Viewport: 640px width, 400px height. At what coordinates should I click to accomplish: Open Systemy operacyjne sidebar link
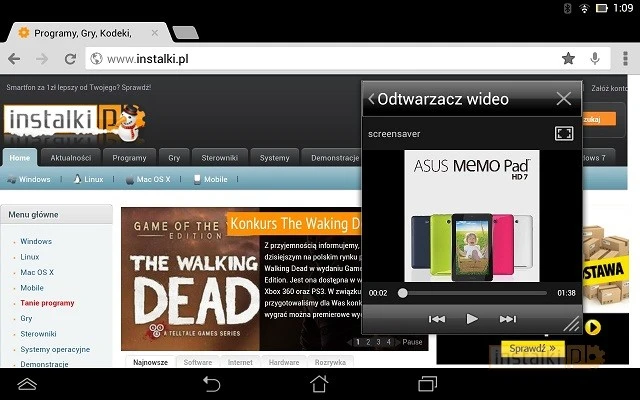(x=55, y=349)
